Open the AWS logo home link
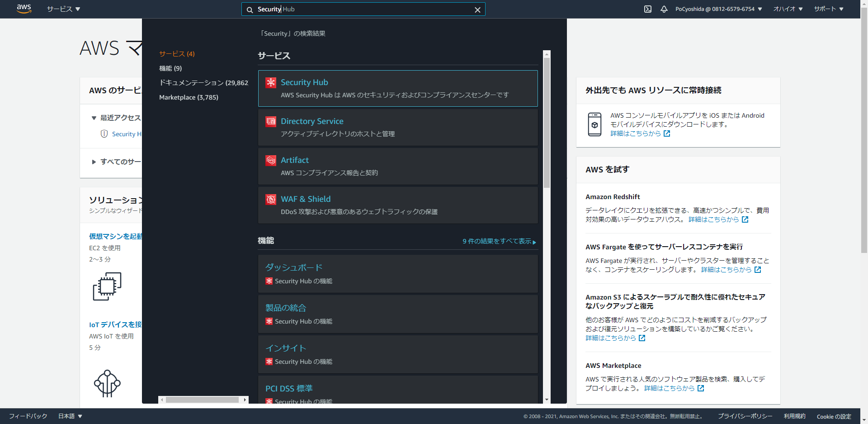 pos(24,9)
